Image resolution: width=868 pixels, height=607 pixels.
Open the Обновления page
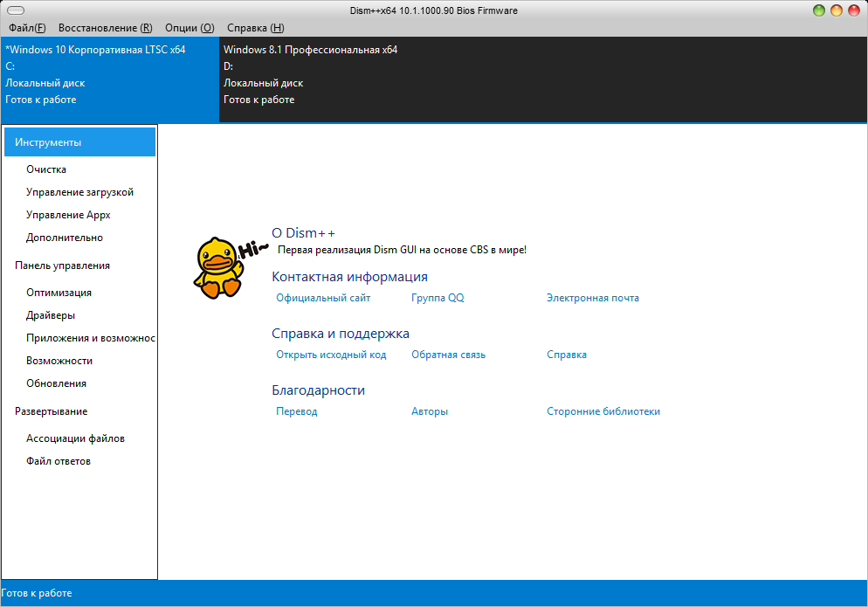coord(56,383)
